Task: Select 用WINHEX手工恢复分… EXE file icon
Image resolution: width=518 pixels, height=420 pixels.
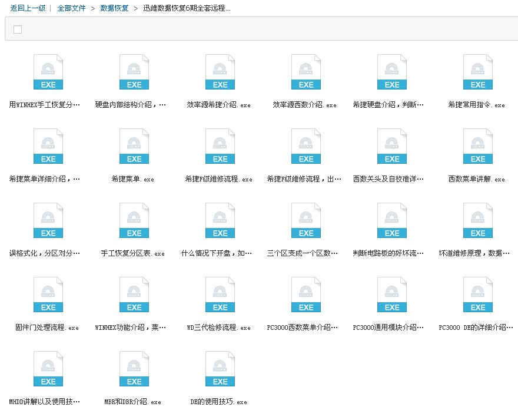Action: (48, 72)
